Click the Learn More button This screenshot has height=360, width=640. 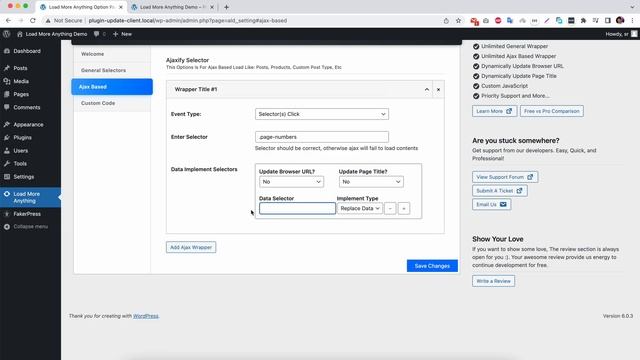[494, 111]
